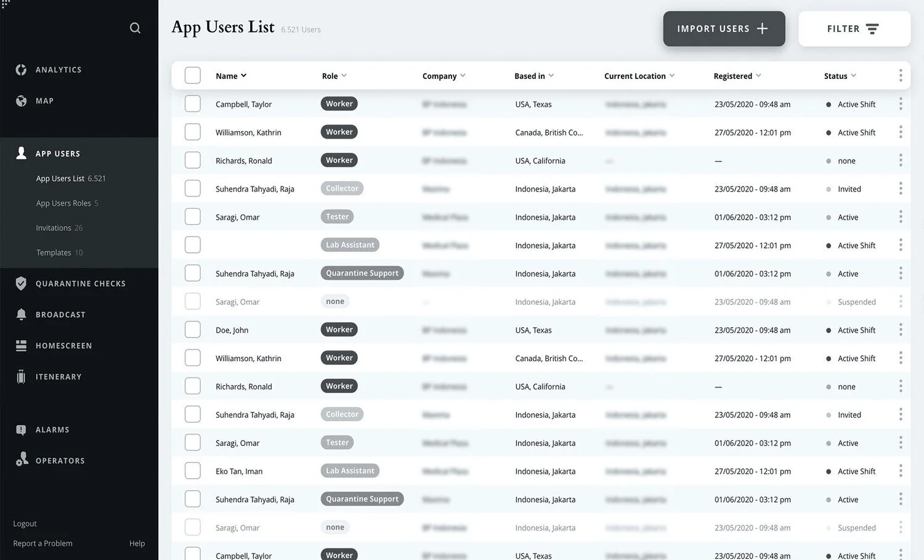Check the box for Eko Tan, Iman
924x560 pixels.
coord(193,471)
